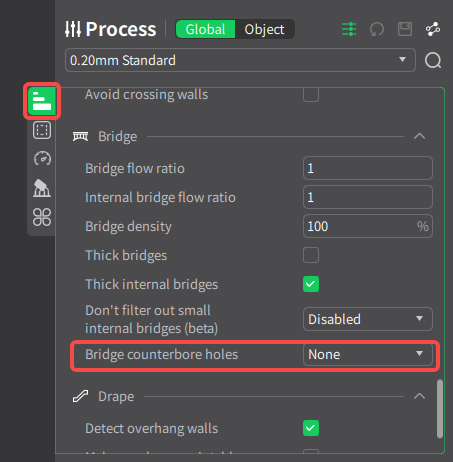
Task: Click the search settings magnifier icon
Action: (x=433, y=60)
